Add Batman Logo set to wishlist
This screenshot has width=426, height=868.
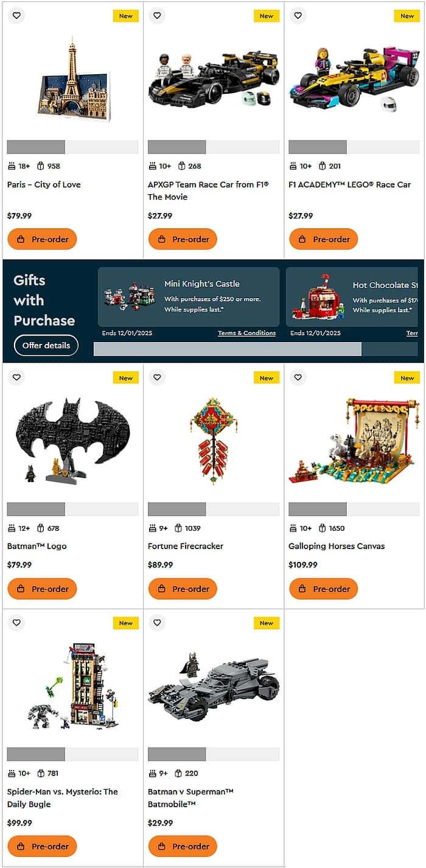(x=16, y=377)
